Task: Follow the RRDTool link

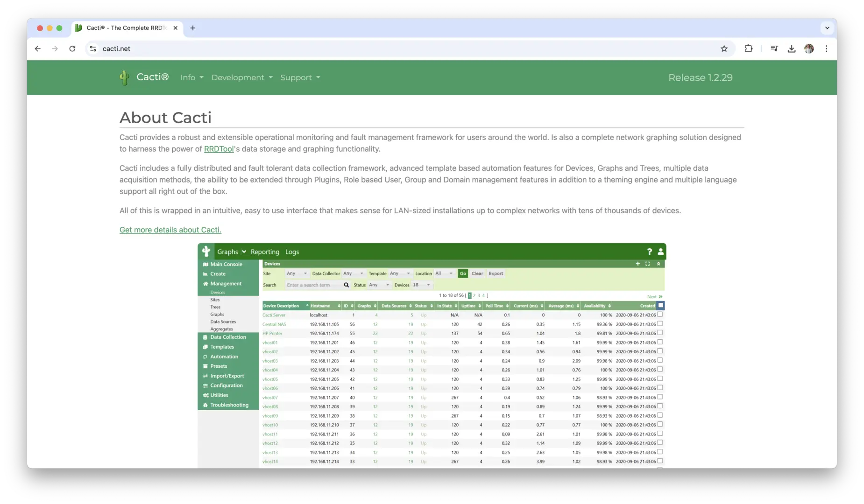Action: tap(219, 149)
